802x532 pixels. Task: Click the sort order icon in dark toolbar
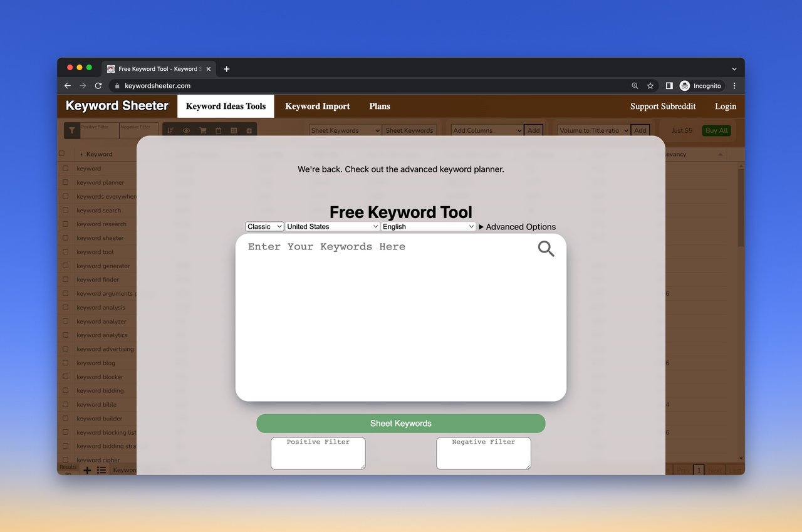coord(170,130)
